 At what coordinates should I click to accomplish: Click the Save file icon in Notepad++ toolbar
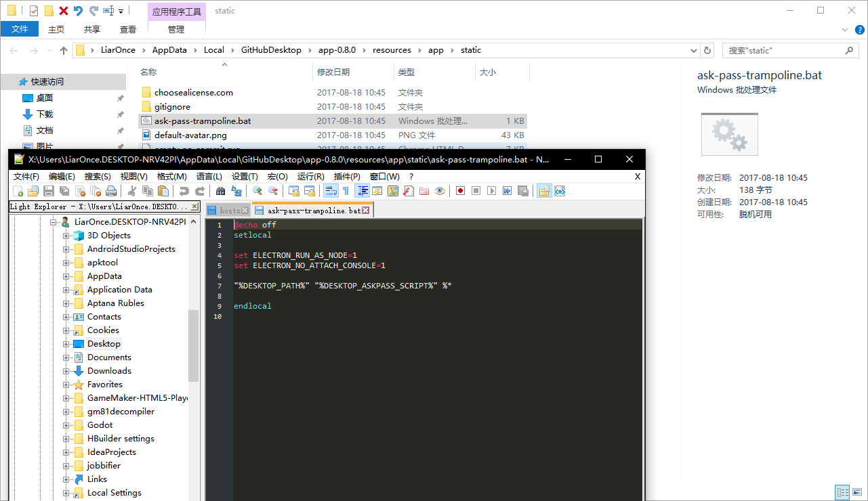(49, 191)
